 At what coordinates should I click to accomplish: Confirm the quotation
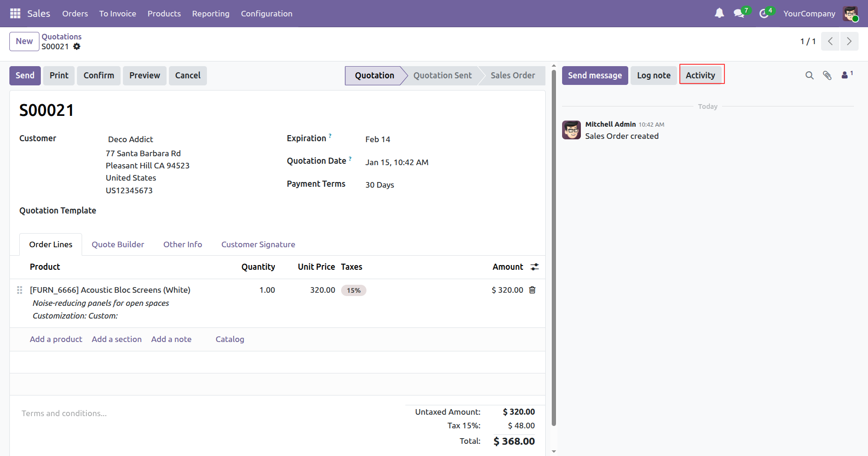[99, 76]
